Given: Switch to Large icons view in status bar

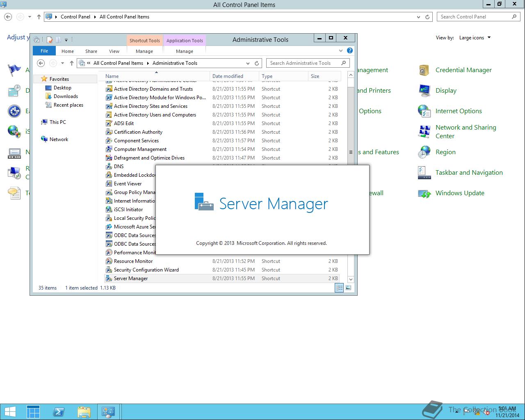Looking at the screenshot, I should point(348,288).
